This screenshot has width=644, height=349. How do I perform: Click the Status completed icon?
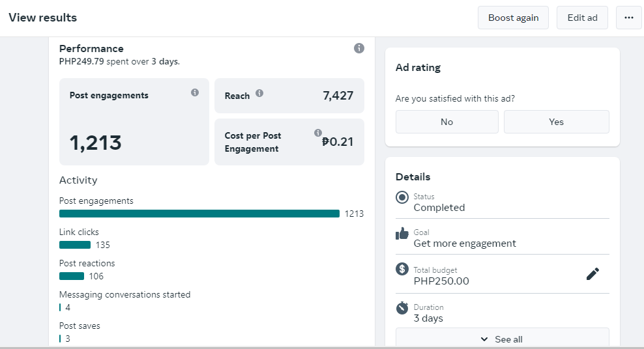(x=402, y=197)
